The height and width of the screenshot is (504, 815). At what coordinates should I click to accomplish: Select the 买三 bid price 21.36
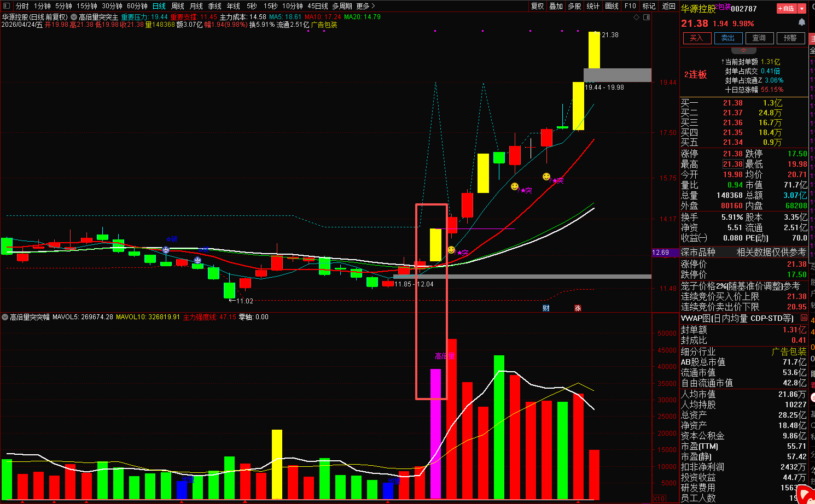[x=732, y=122]
